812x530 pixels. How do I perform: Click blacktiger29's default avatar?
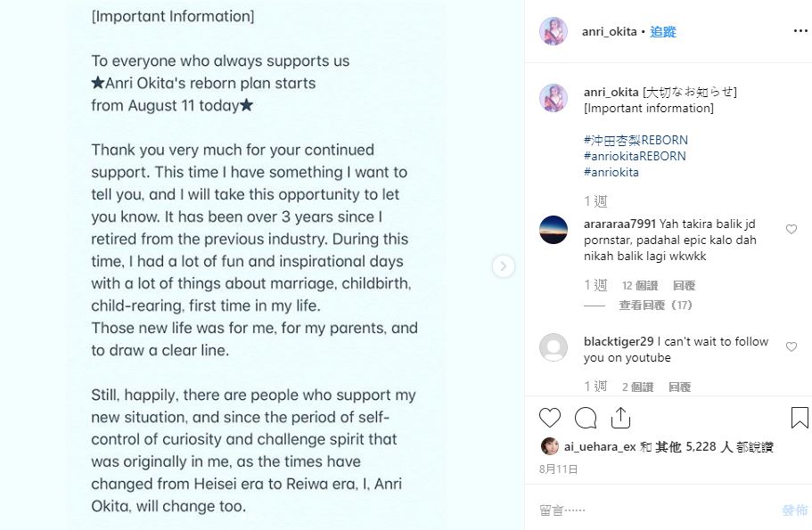(x=554, y=347)
